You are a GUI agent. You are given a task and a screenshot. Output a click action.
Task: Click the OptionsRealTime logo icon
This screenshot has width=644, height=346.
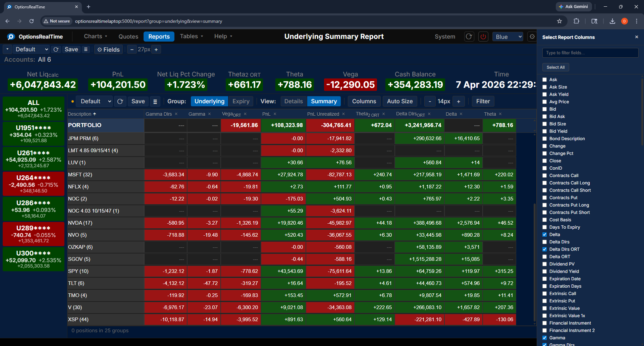tap(11, 37)
